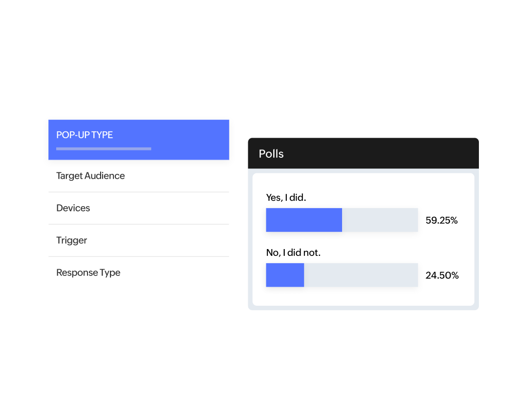Screen dimensions: 518x420
Task: Click the Polls header title
Action: point(271,154)
